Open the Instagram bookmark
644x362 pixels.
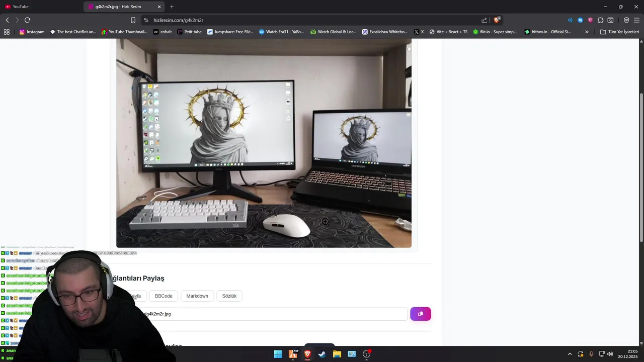click(x=32, y=32)
